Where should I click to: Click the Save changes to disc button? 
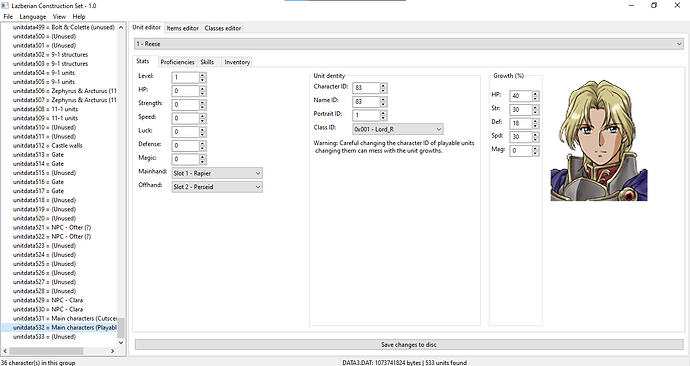point(409,344)
